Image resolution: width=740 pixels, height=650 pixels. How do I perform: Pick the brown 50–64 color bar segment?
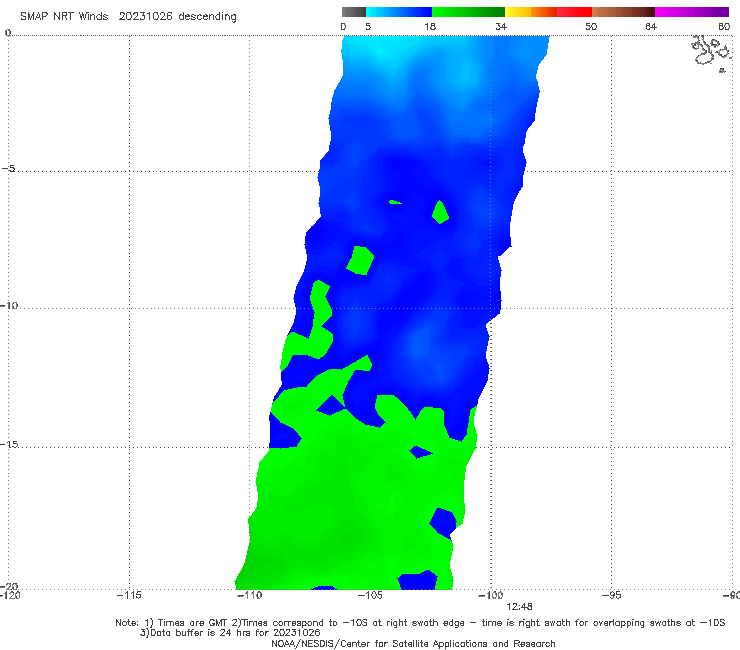point(623,12)
